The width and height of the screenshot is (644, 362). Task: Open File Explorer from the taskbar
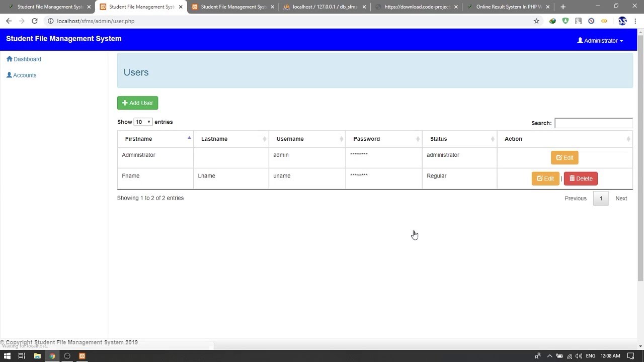pos(37,356)
